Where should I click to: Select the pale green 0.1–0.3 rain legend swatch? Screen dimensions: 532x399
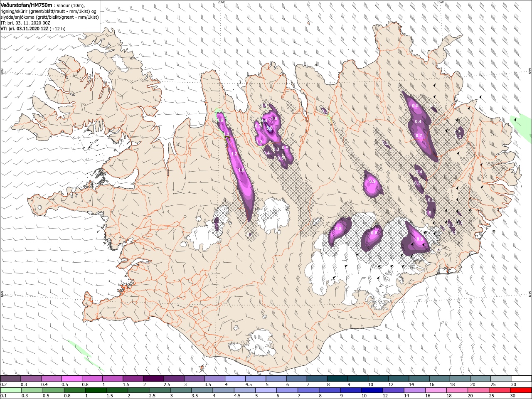10,390
